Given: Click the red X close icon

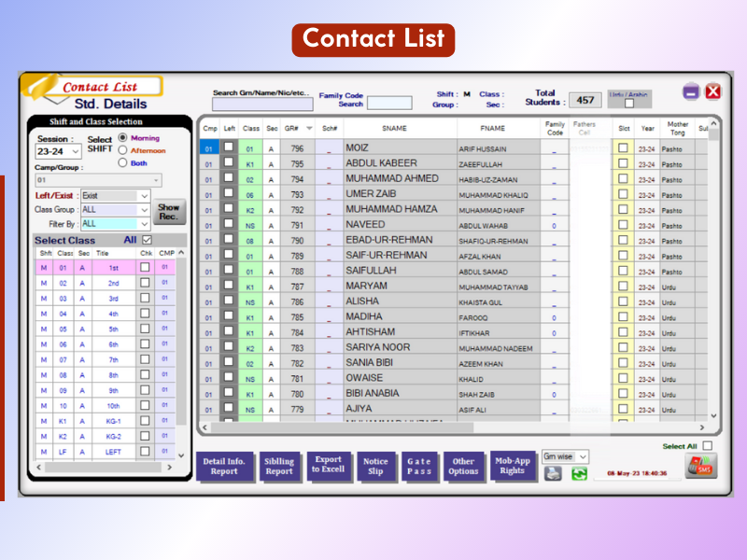Looking at the screenshot, I should click(x=712, y=91).
